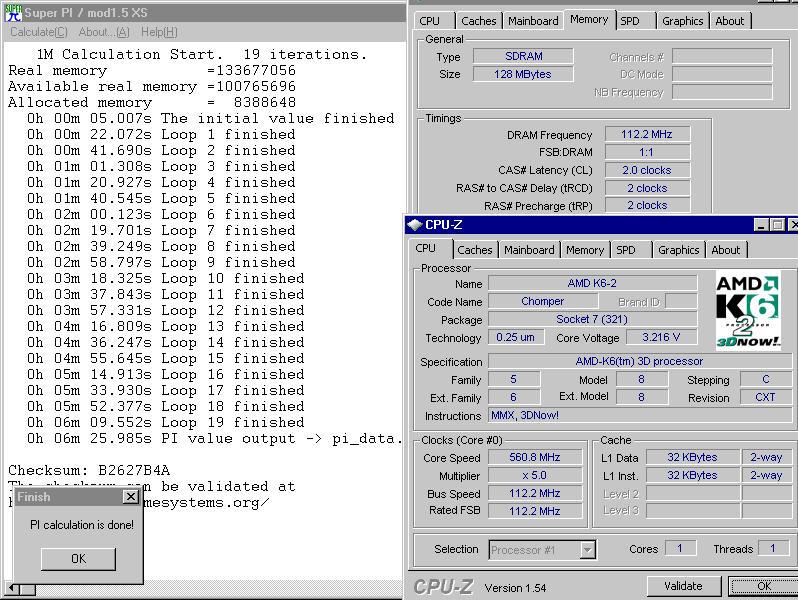Switch to About tab in front CPU-Z
The image size is (798, 600).
click(x=726, y=250)
